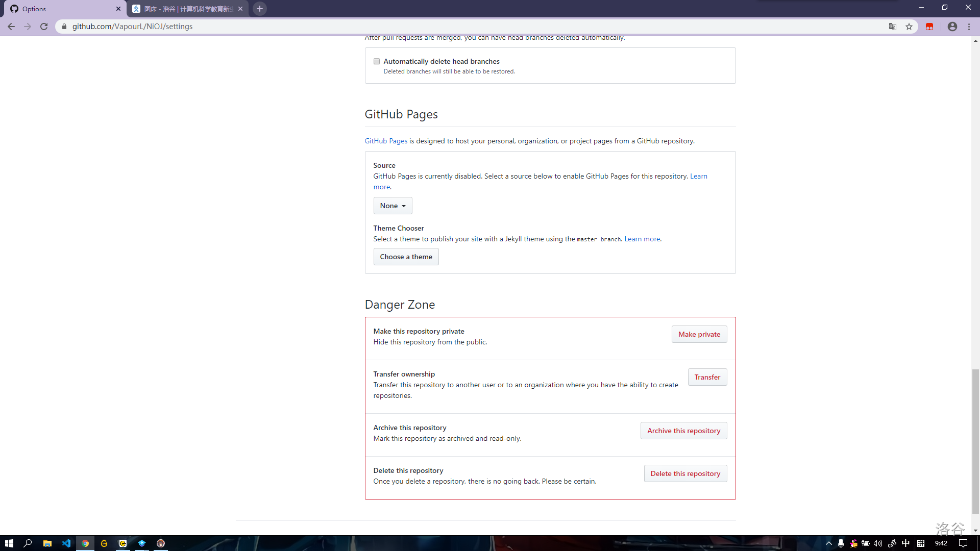Open the blue bird app in taskbar

(142, 543)
